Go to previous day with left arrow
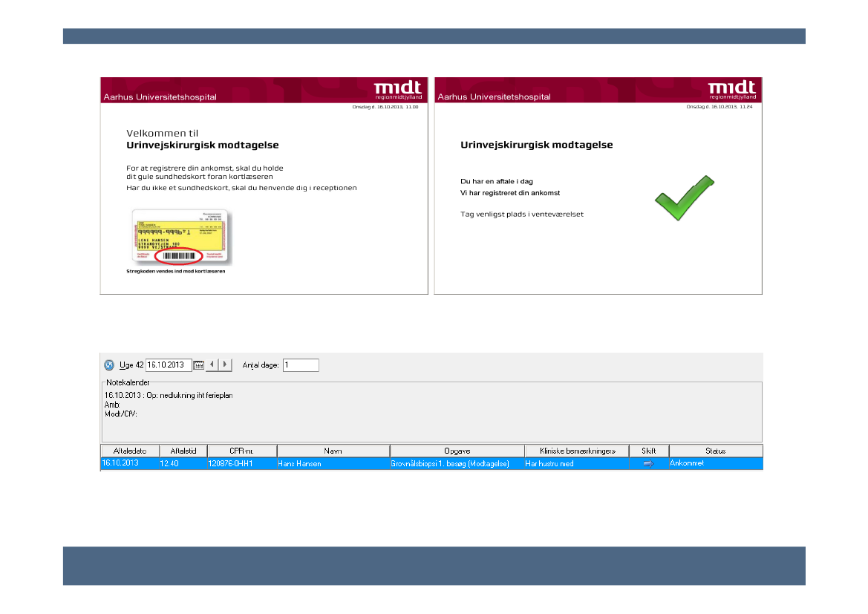Viewport: 868px width, 614px height. click(212, 365)
